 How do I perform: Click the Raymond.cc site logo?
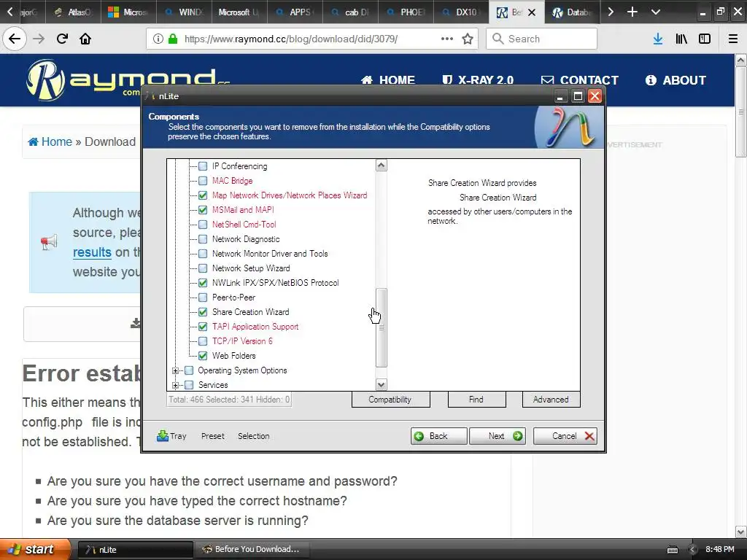point(128,80)
